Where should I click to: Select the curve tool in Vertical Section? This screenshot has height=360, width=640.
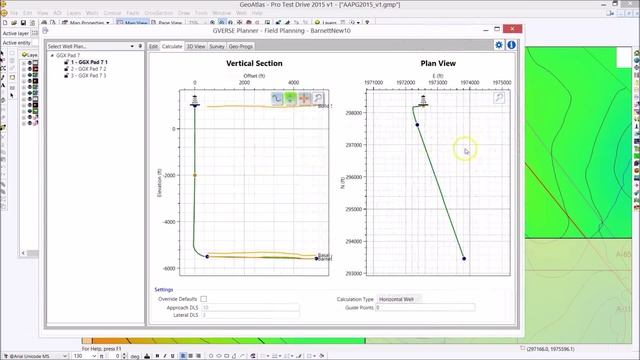(x=277, y=98)
